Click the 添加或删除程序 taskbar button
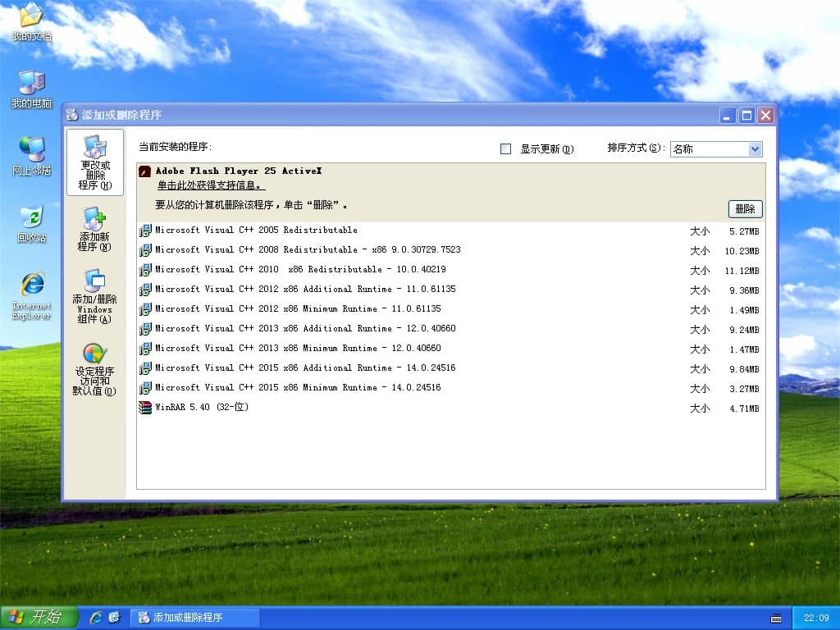 (196, 617)
